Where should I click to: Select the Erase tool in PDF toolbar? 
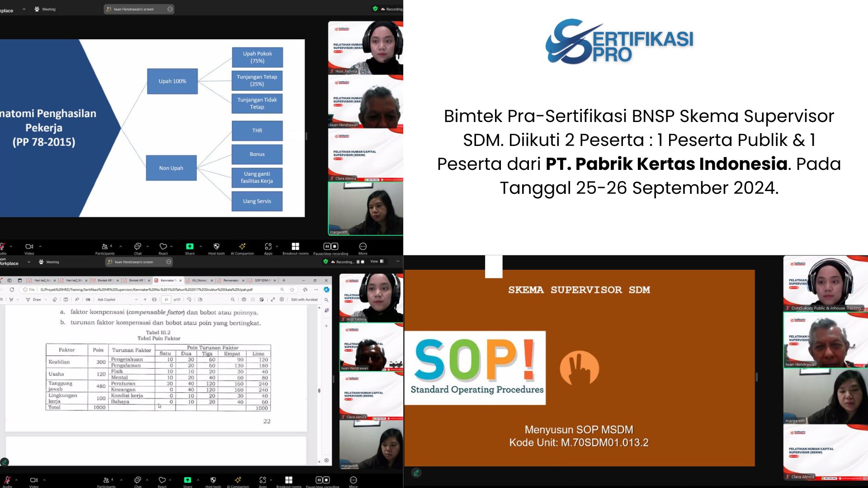(55, 300)
